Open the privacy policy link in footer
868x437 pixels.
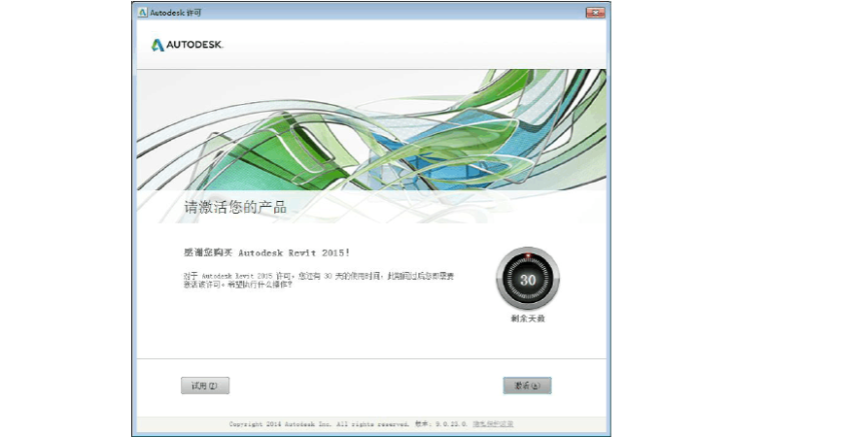(493, 423)
